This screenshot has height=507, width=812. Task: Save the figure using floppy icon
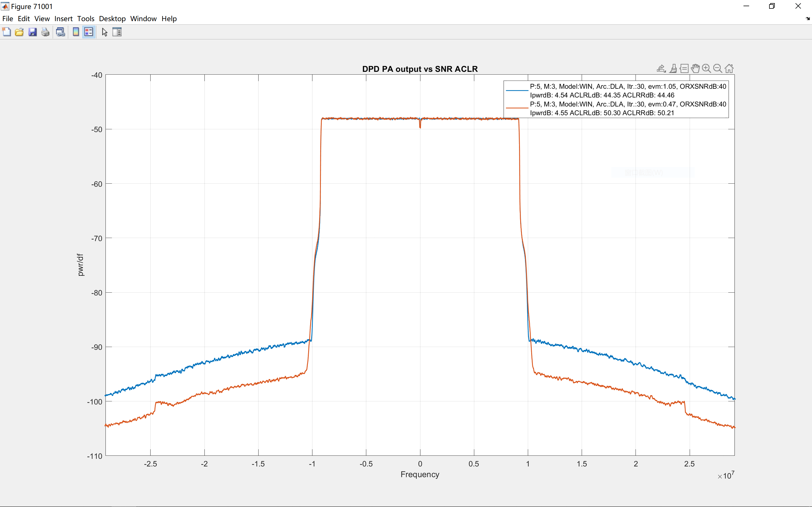pos(32,32)
